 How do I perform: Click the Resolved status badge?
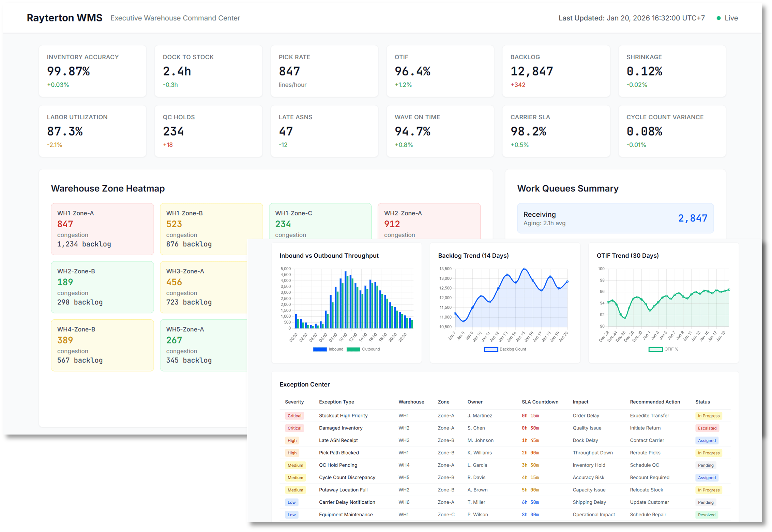point(706,515)
